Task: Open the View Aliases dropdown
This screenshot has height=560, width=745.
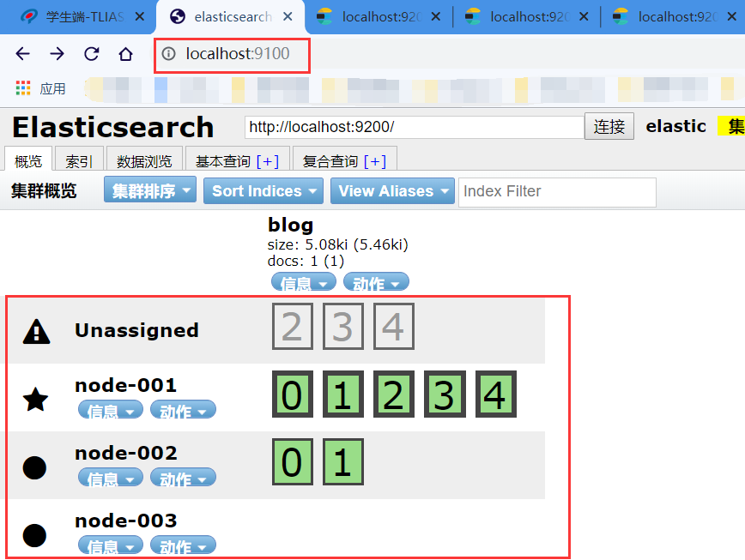Action: coord(392,190)
